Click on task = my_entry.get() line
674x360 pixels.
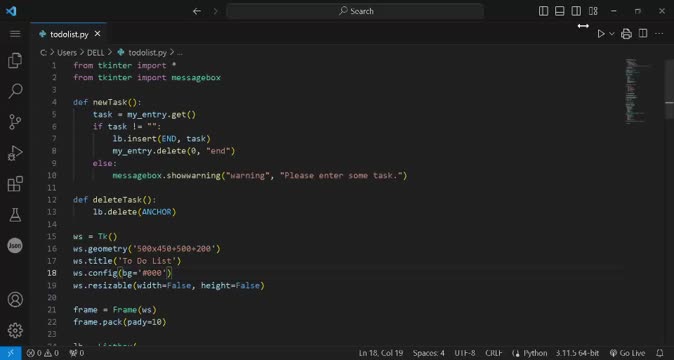[x=144, y=114]
